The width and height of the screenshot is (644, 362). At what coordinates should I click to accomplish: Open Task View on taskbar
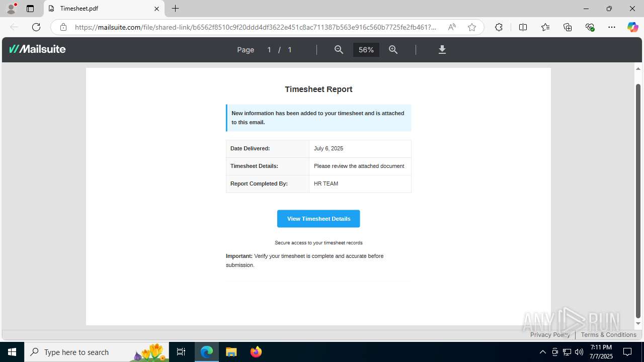tap(182, 352)
